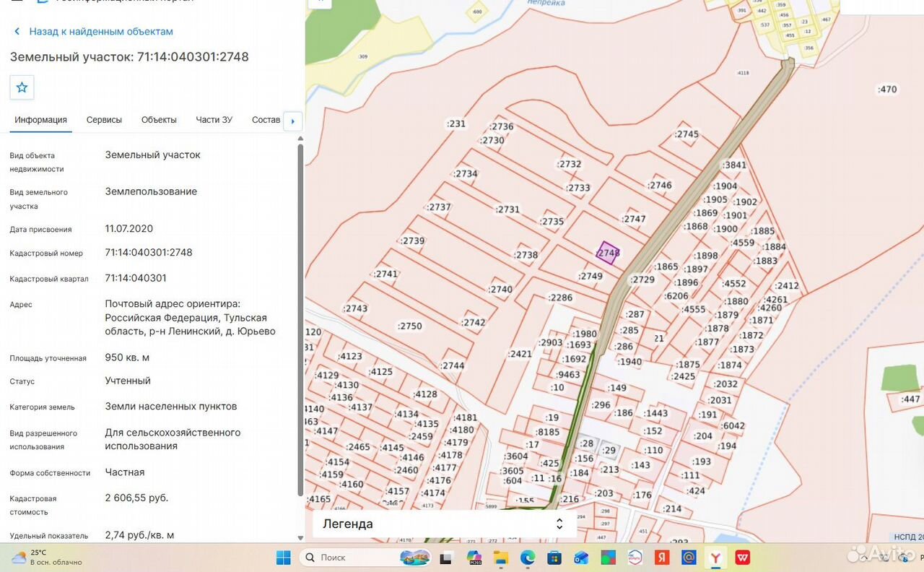Click parcel label :2412 on map
This screenshot has width=924, height=572.
[787, 286]
